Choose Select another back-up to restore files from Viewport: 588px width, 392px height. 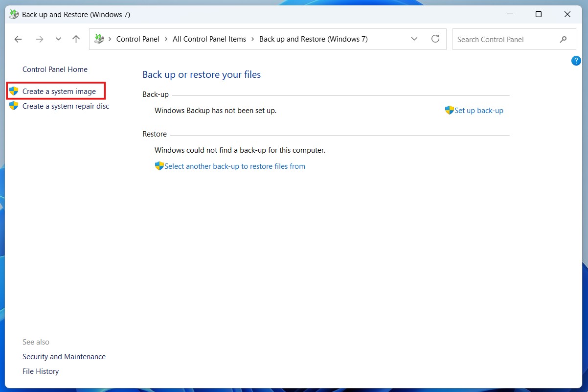click(234, 166)
